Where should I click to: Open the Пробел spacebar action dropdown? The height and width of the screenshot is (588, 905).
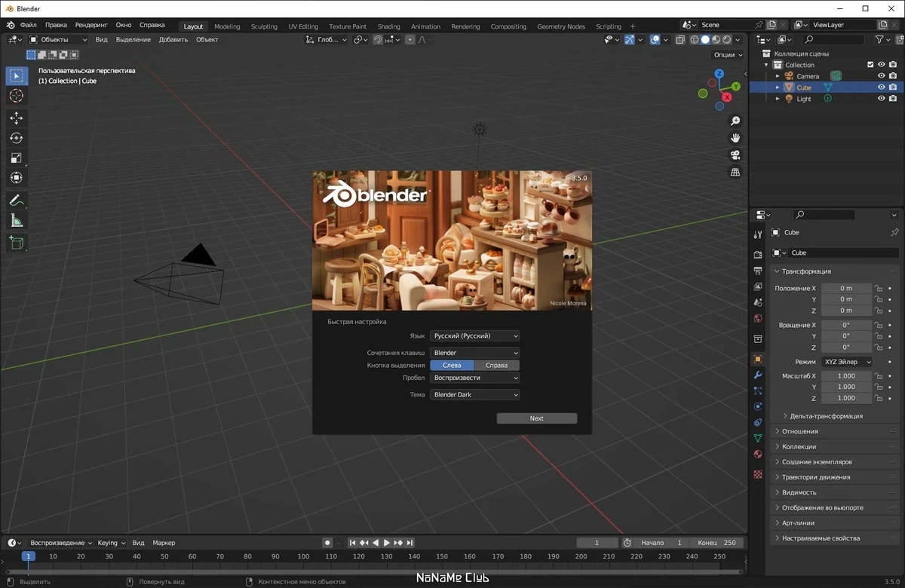point(475,378)
